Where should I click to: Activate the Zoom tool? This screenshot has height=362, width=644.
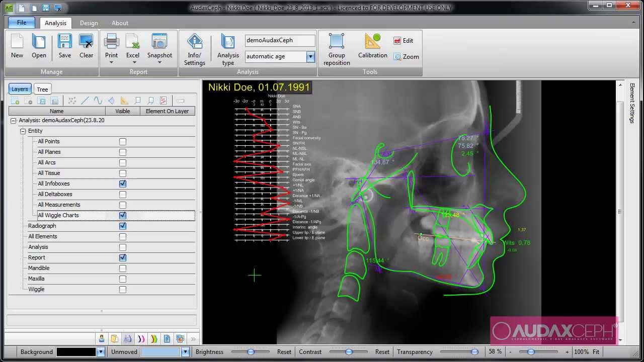pos(407,57)
